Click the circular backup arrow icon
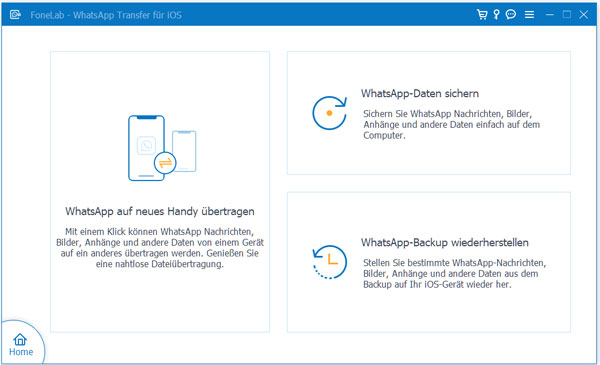Image resolution: width=600 pixels, height=365 pixels. tap(329, 113)
